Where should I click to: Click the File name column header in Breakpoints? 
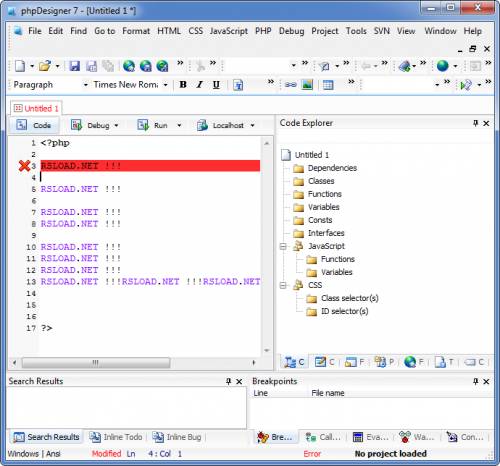tap(328, 393)
